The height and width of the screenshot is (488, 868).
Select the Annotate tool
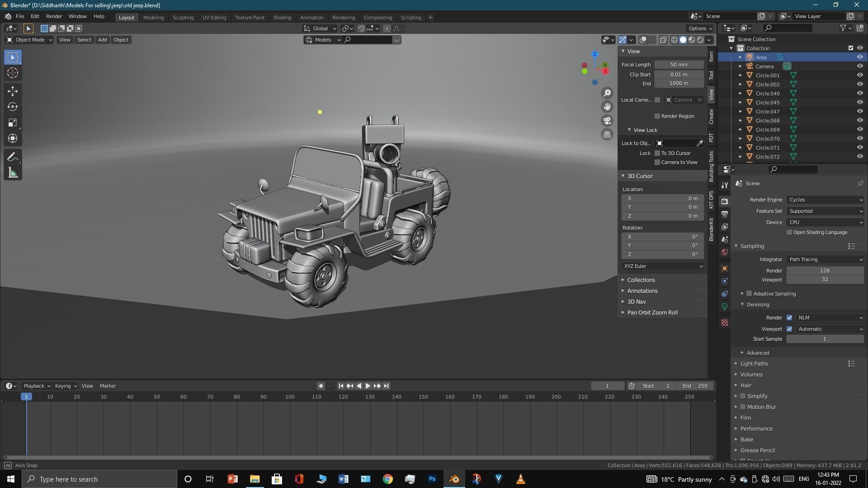13,157
